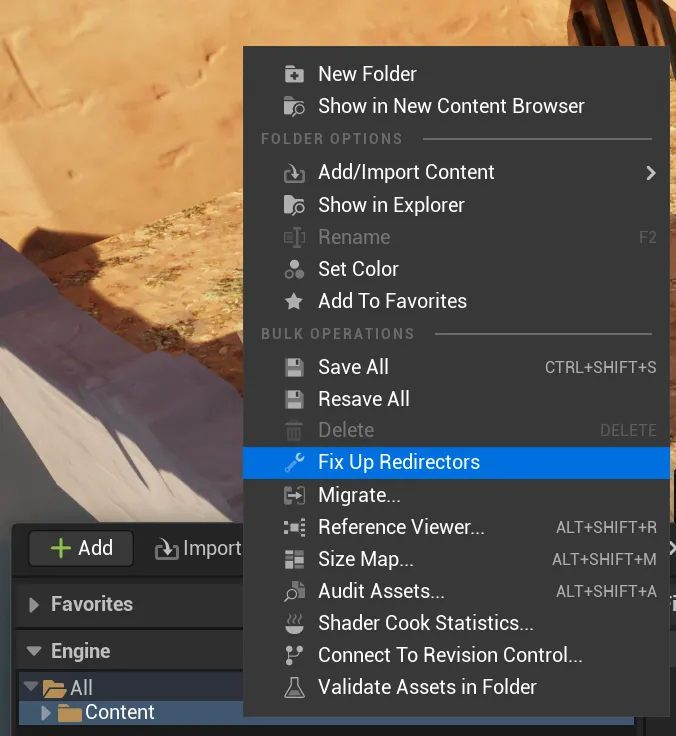Select Resave All menu entry
The height and width of the screenshot is (736, 676).
456,399
